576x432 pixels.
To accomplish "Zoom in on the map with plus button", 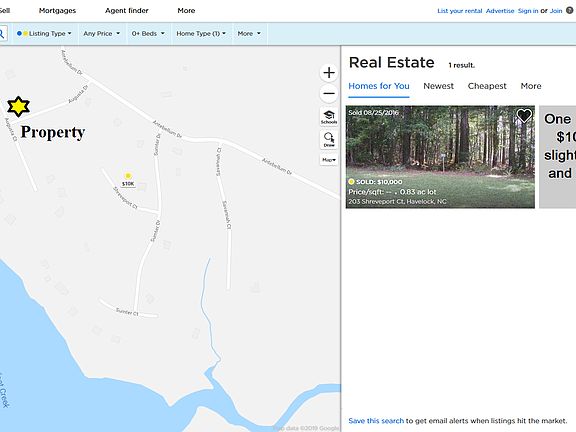I will point(329,72).
